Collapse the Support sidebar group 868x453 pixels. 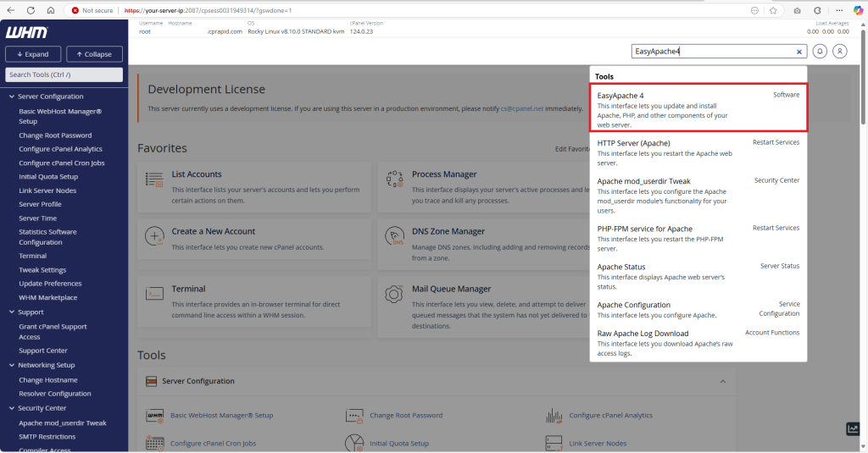pos(10,312)
